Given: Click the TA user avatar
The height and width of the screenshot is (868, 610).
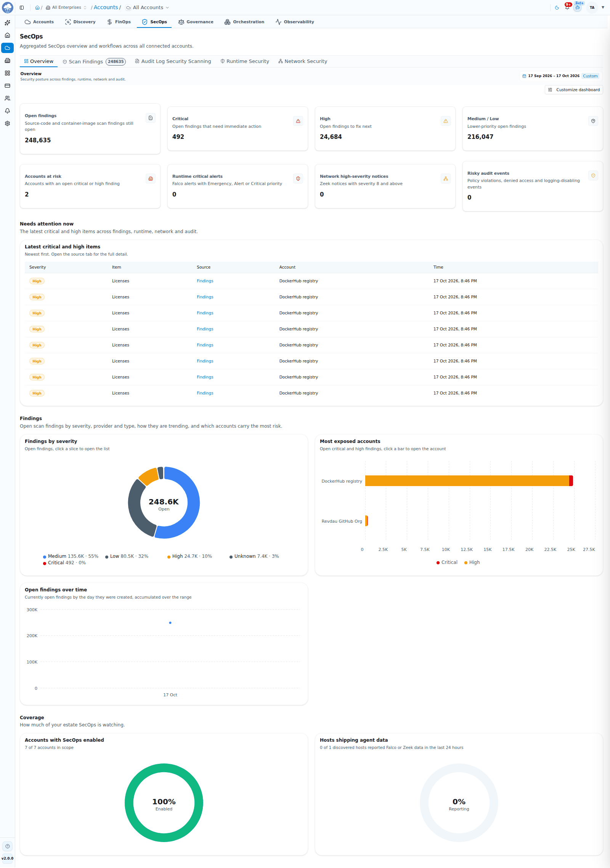Looking at the screenshot, I should 592,8.
